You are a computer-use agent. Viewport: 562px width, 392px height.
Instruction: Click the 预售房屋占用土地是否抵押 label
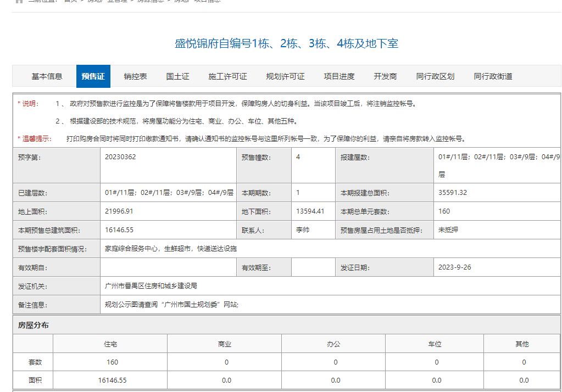coord(381,231)
